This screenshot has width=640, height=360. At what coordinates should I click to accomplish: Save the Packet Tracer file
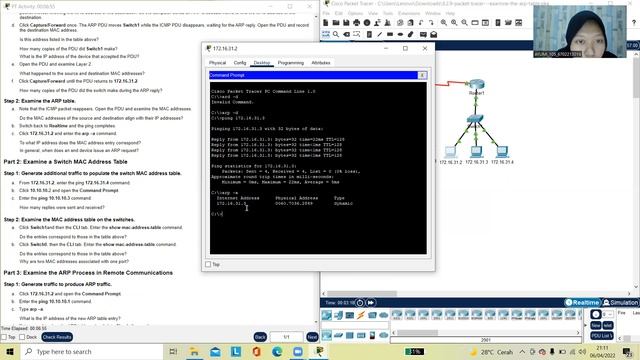346,23
